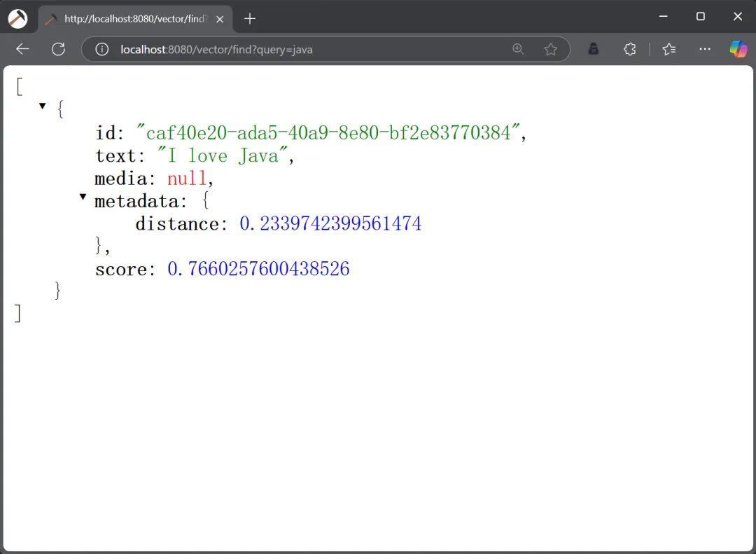The height and width of the screenshot is (554, 756).
Task: Maximize the browser window
Action: (x=700, y=17)
